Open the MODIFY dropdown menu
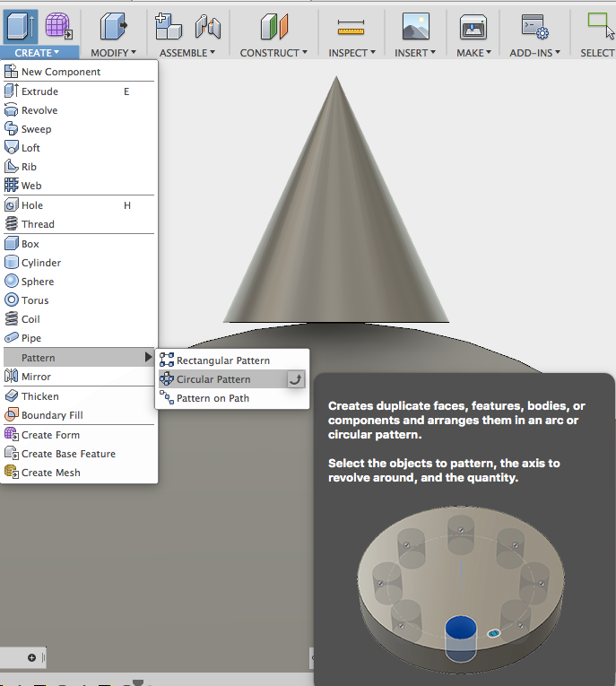Image resolution: width=616 pixels, height=686 pixels. [113, 53]
